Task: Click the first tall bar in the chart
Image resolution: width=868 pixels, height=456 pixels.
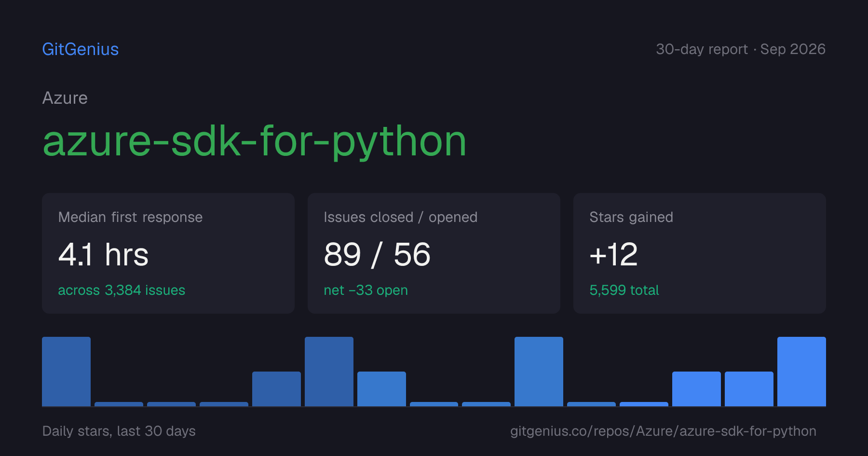Action: point(66,372)
